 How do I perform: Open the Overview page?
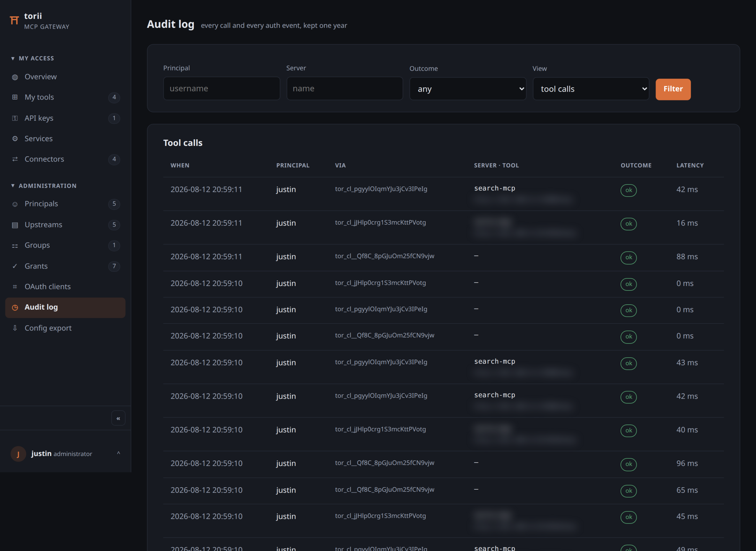[66, 77]
